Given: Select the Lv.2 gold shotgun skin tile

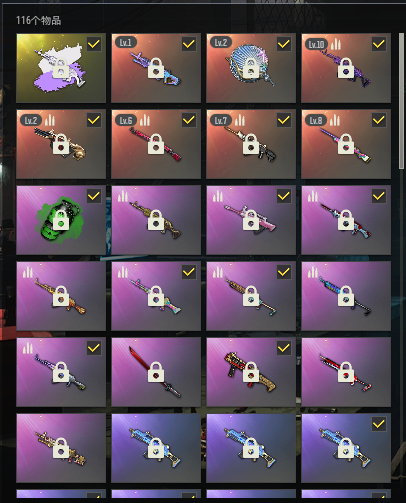Looking at the screenshot, I should coord(61,144).
